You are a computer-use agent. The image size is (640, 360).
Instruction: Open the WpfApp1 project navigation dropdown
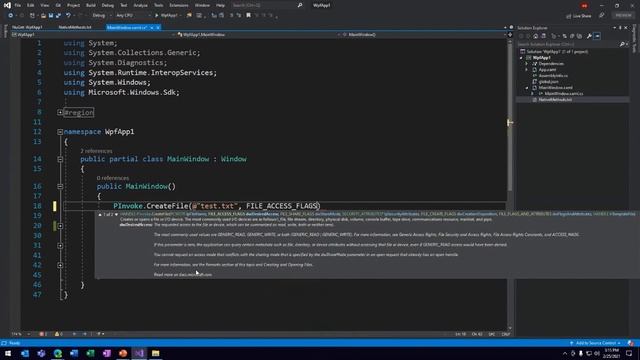click(93, 35)
